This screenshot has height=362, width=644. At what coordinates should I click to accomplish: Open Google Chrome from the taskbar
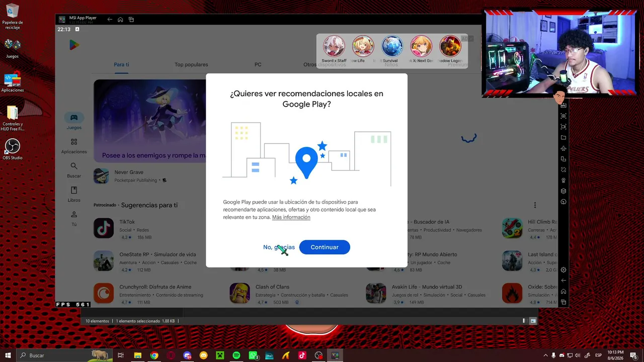click(x=154, y=355)
